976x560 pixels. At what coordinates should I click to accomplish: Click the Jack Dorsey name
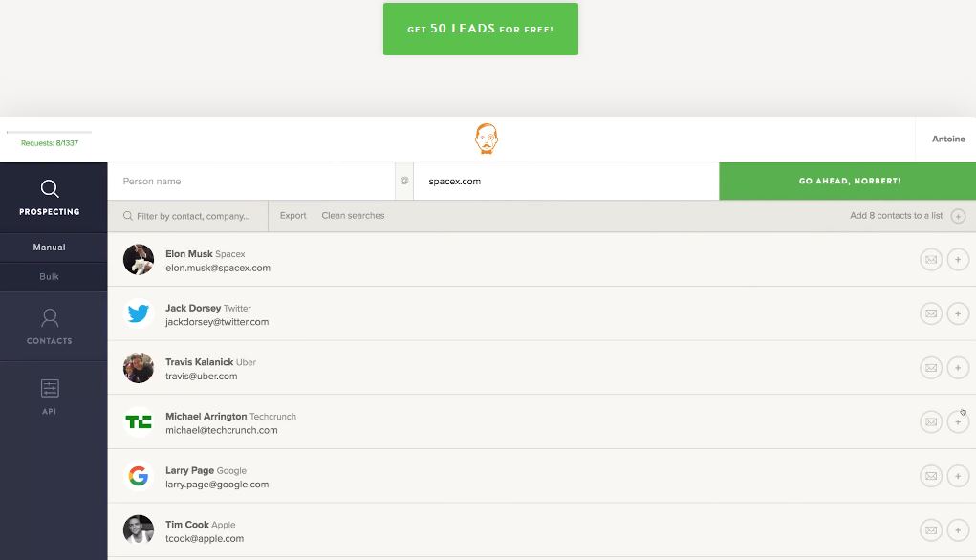tap(193, 308)
